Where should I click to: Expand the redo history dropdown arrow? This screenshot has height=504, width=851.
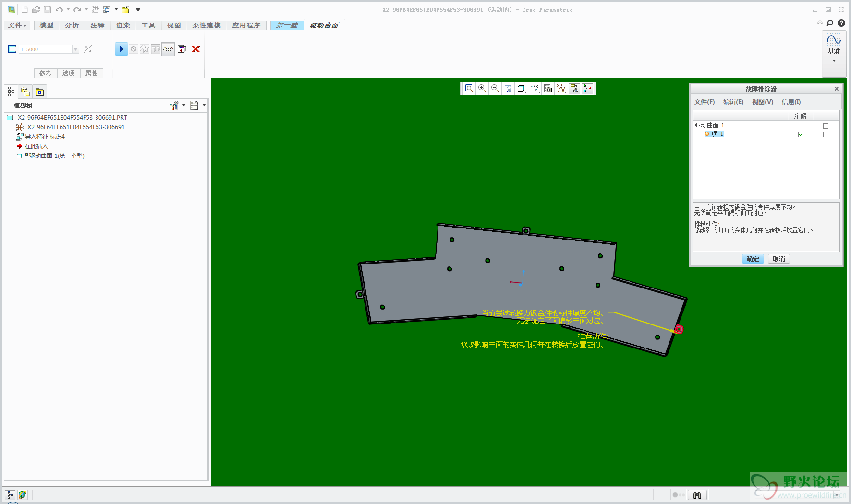click(x=86, y=10)
